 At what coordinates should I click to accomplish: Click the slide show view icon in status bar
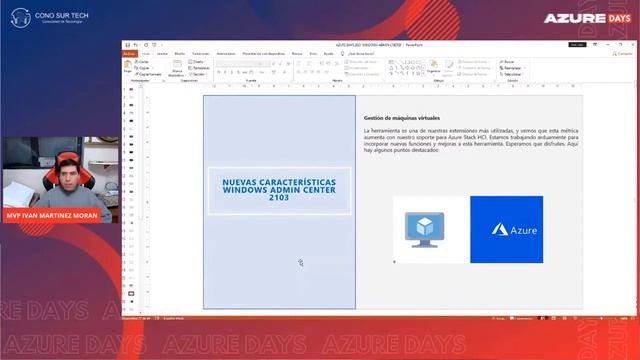pyautogui.click(x=575, y=318)
